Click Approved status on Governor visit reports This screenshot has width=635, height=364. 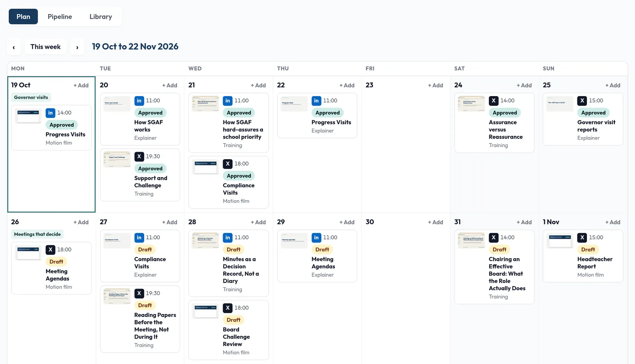593,113
